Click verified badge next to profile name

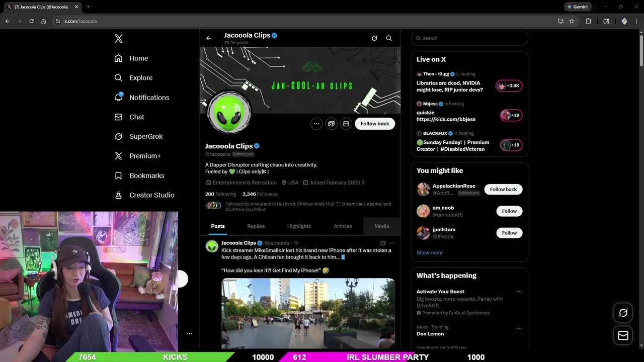[x=257, y=146]
